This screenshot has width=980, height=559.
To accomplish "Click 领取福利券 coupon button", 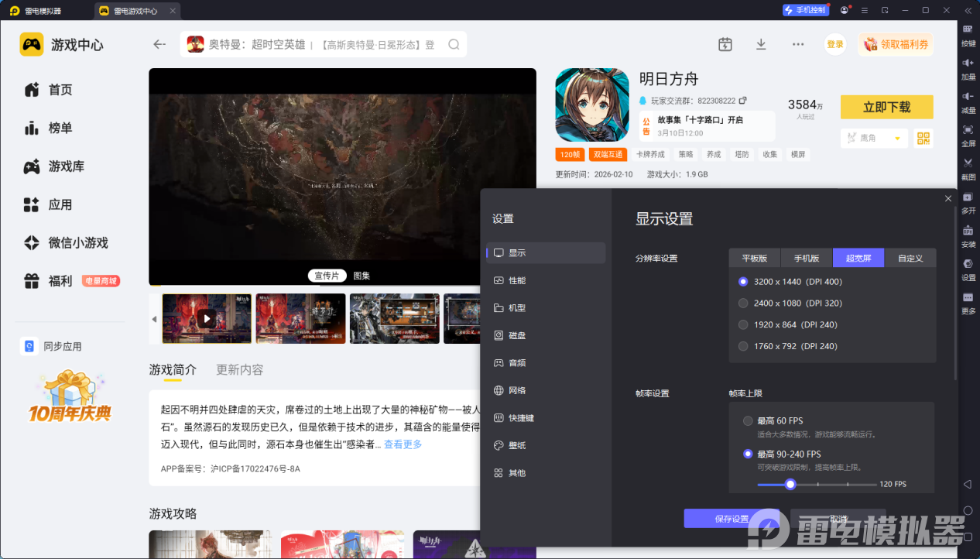I will click(x=896, y=44).
